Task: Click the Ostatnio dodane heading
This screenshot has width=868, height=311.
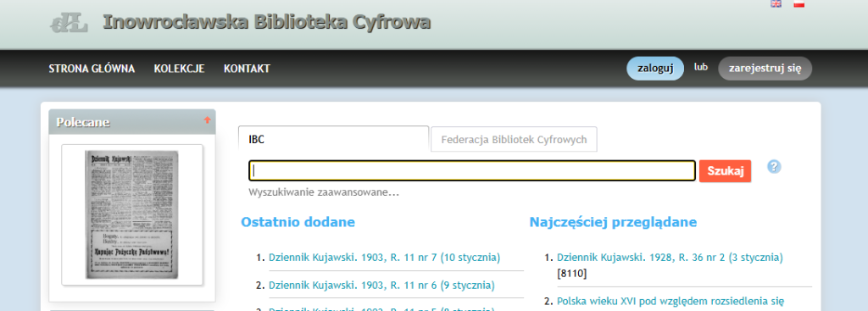Action: [x=298, y=222]
